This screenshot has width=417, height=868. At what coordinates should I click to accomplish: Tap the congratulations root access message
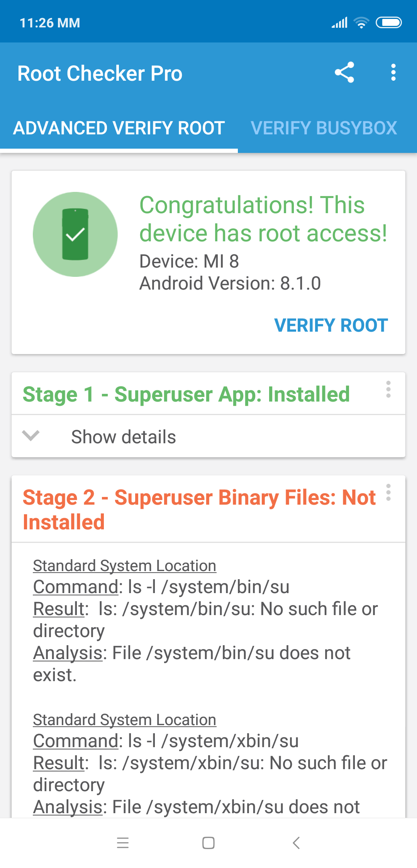pos(263,219)
